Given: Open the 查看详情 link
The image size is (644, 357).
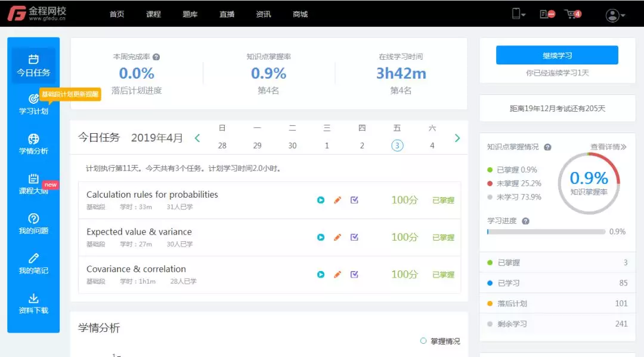Looking at the screenshot, I should tap(608, 147).
